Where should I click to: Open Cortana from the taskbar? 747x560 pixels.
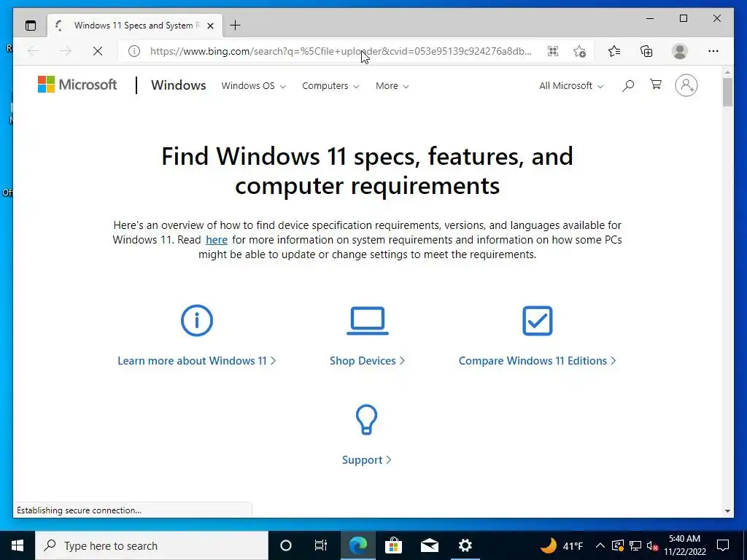pyautogui.click(x=285, y=545)
